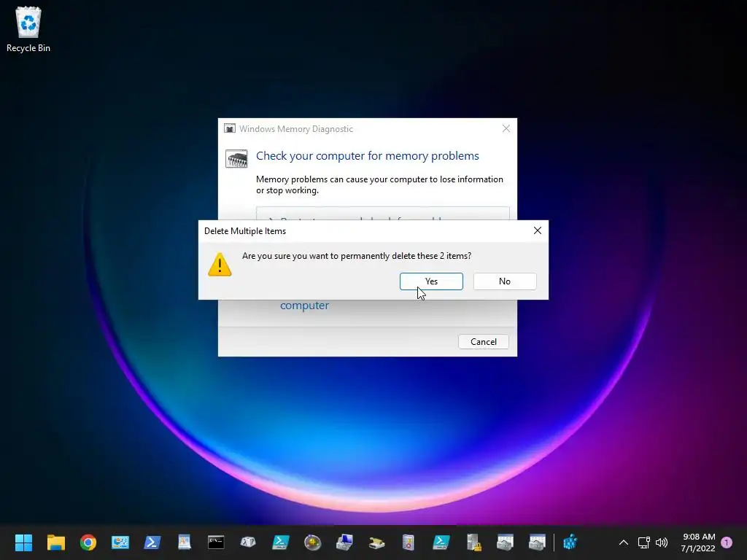The height and width of the screenshot is (560, 747).
Task: Click the Windows Memory Diagnostic title bar icon
Action: [230, 128]
